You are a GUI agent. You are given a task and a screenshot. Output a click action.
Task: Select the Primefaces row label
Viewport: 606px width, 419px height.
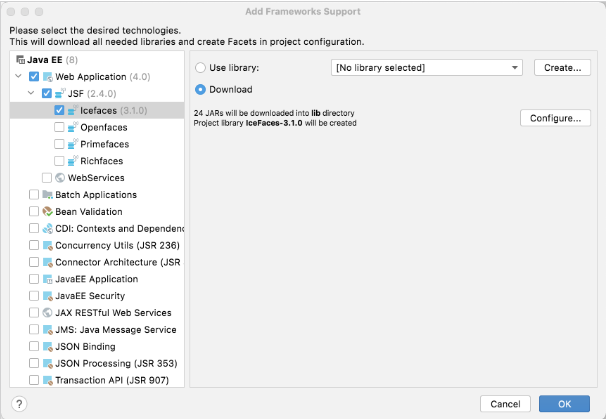[x=104, y=144]
